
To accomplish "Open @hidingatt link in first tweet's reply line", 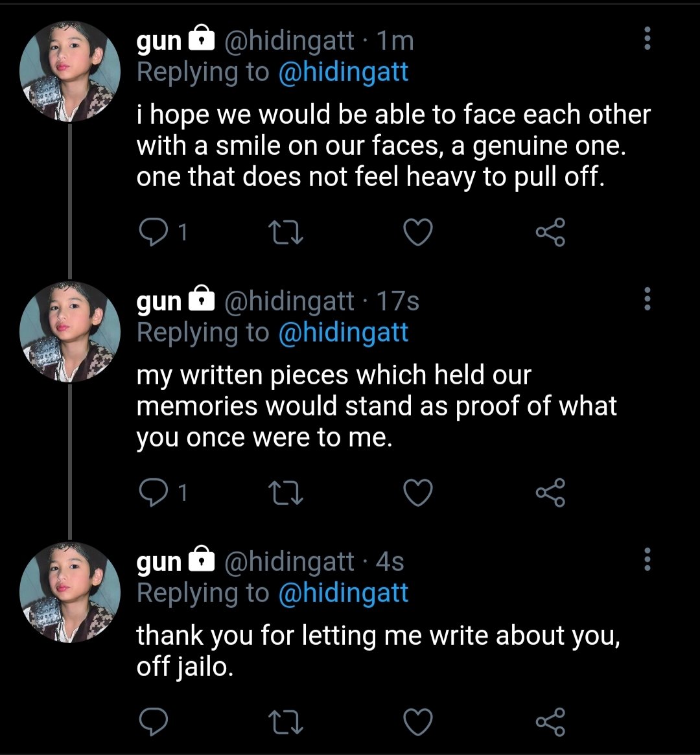I will pos(344,72).
